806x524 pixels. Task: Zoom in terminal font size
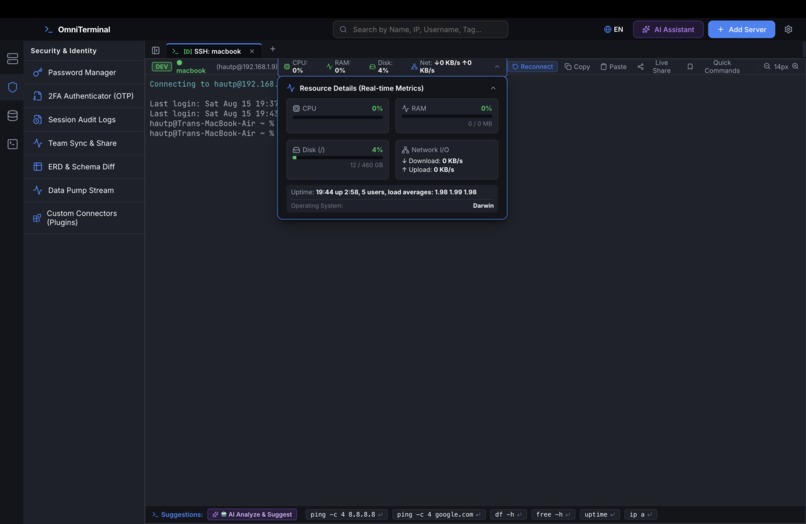click(x=795, y=66)
